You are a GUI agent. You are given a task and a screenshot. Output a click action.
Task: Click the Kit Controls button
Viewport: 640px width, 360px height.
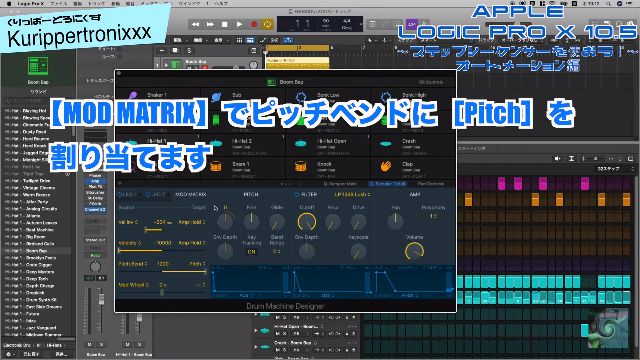click(x=431, y=82)
